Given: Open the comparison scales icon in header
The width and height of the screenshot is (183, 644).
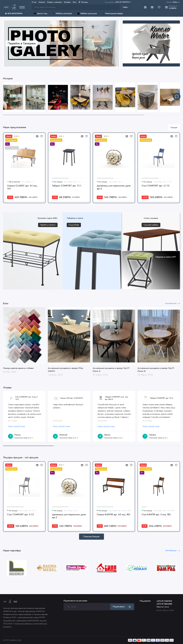Looking at the screenshot, I should [152, 7].
